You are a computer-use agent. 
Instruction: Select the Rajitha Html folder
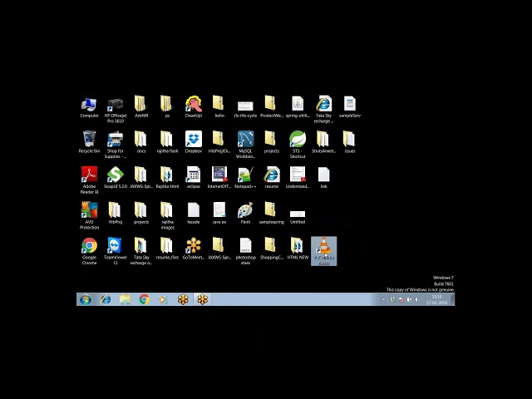click(x=167, y=178)
